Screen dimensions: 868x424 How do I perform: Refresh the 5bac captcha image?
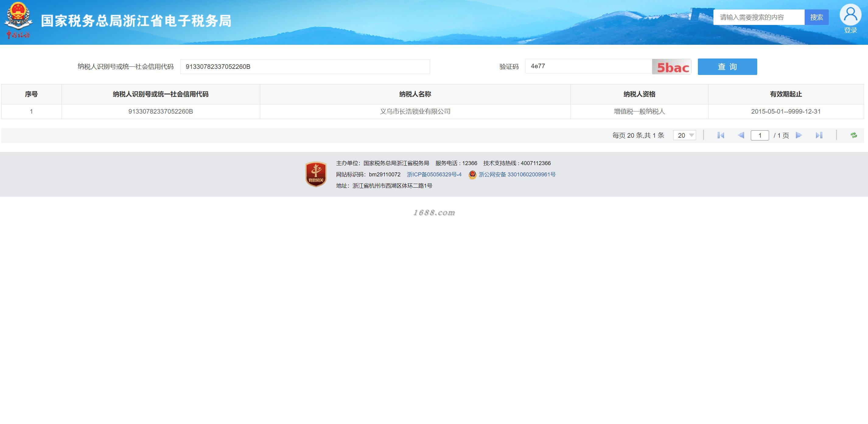click(672, 66)
